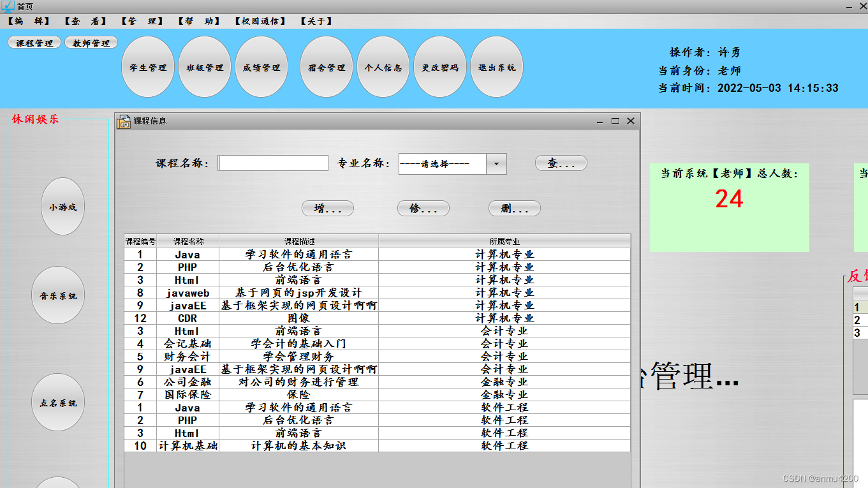Click the 课程编号 column header

click(140, 241)
